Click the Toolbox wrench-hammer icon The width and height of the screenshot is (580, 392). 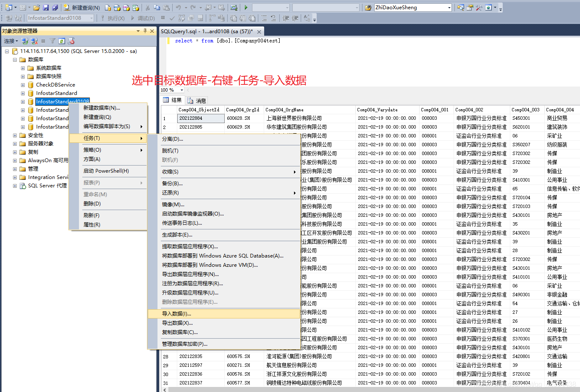479,8
